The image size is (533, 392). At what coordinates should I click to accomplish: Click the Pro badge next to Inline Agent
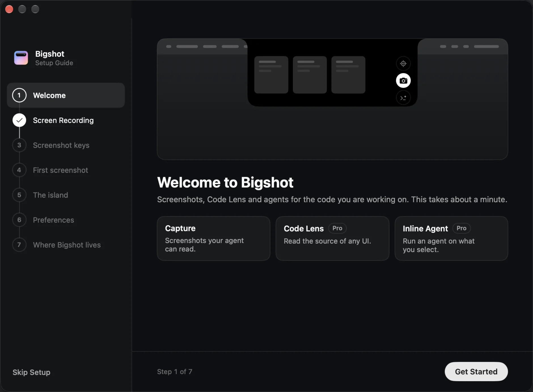pos(462,228)
